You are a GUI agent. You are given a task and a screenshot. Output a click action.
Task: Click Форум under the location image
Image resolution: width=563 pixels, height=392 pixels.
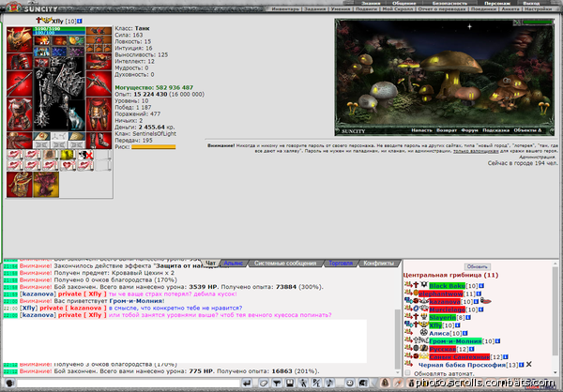click(470, 130)
